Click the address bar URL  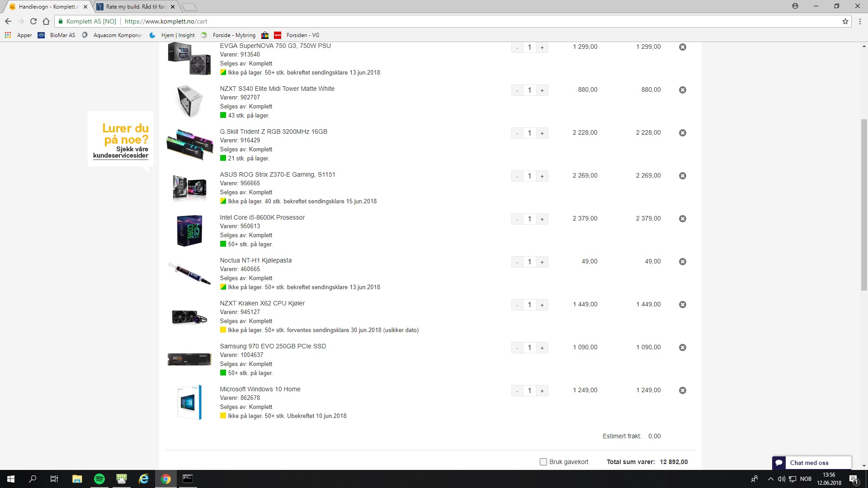tap(166, 21)
